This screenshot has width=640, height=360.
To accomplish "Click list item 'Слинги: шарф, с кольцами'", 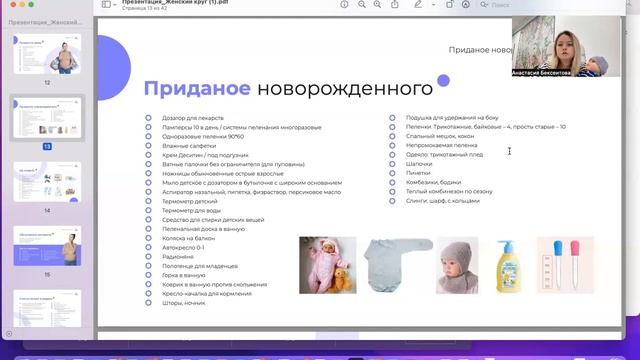I will (443, 201).
